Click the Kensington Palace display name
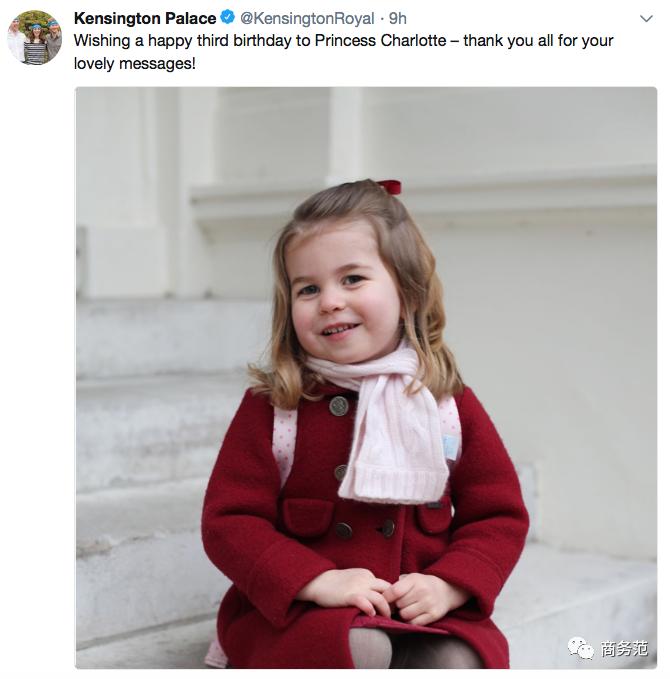This screenshot has height=679, width=670. pos(145,18)
